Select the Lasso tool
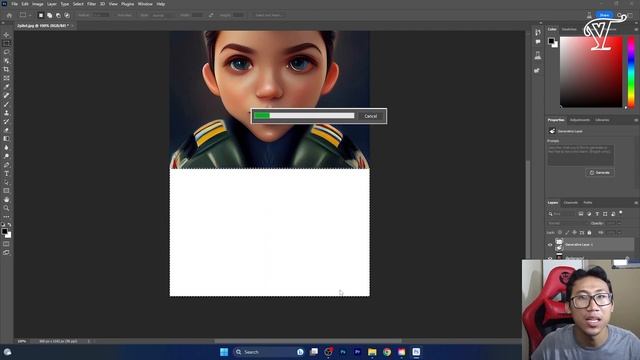Viewport: 640px width, 360px height. 6,52
